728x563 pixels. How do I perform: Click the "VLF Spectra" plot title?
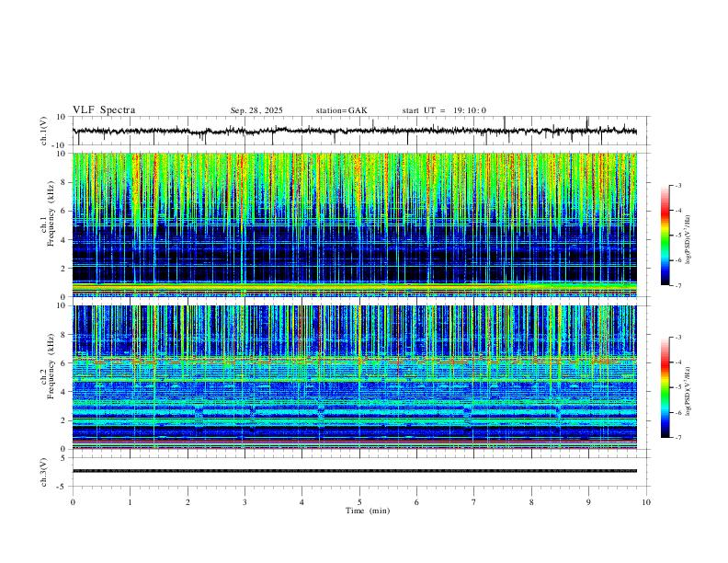pos(104,110)
